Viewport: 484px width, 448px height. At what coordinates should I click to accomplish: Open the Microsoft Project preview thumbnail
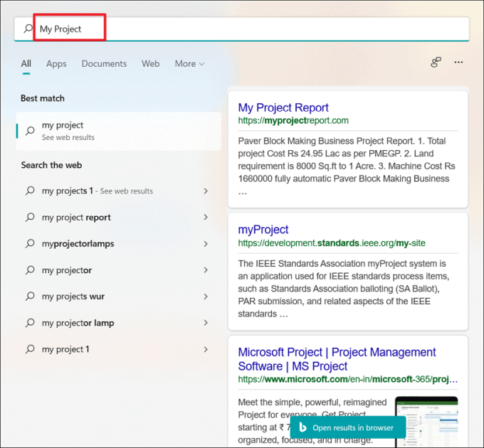pos(426,421)
